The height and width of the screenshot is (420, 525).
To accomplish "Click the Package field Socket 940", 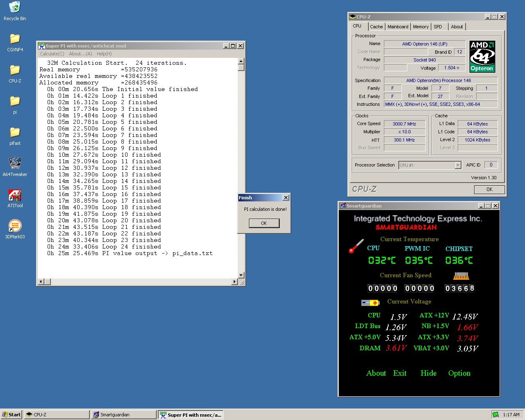I will click(x=425, y=60).
